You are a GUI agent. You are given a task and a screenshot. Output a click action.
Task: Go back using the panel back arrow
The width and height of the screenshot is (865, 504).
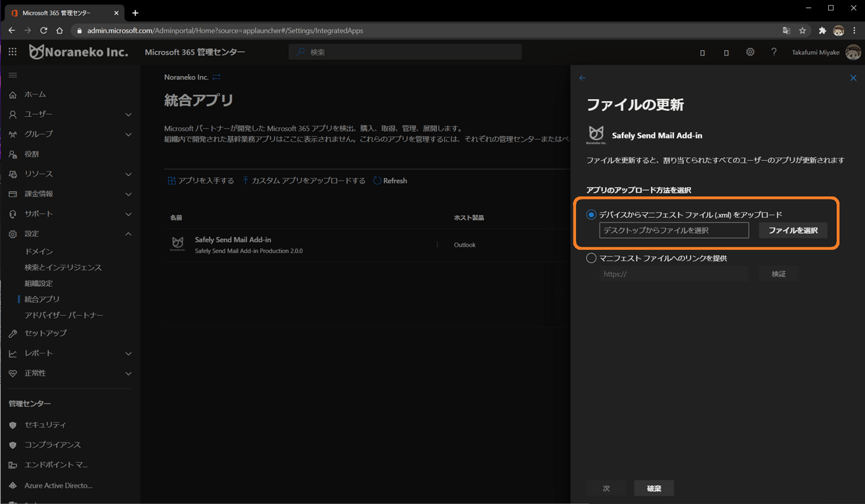[x=583, y=78]
